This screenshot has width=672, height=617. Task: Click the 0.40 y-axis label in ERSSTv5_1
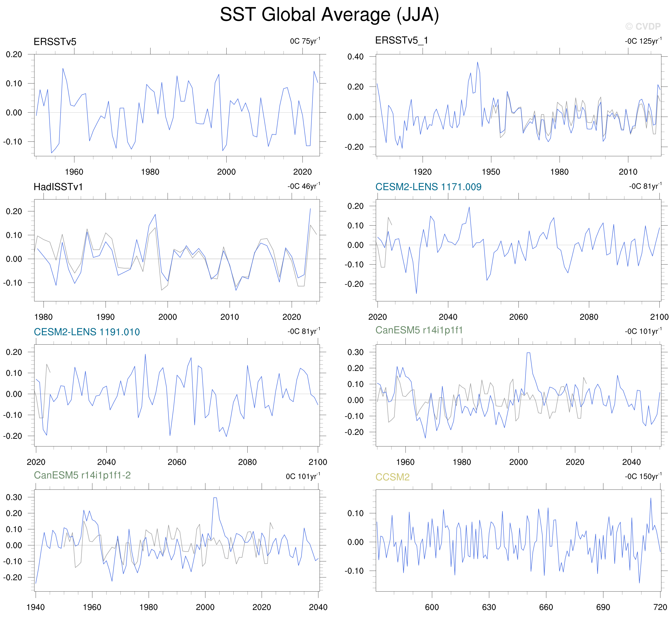(x=355, y=57)
